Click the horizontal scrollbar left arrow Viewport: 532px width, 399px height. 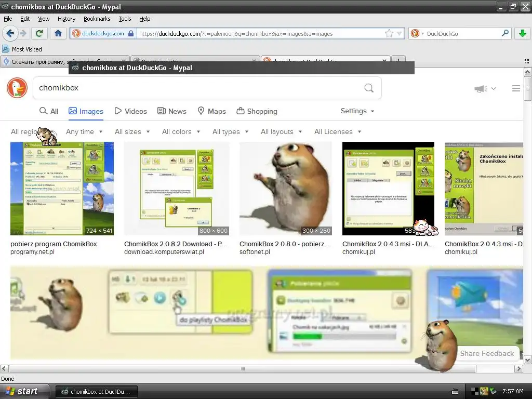(x=4, y=369)
